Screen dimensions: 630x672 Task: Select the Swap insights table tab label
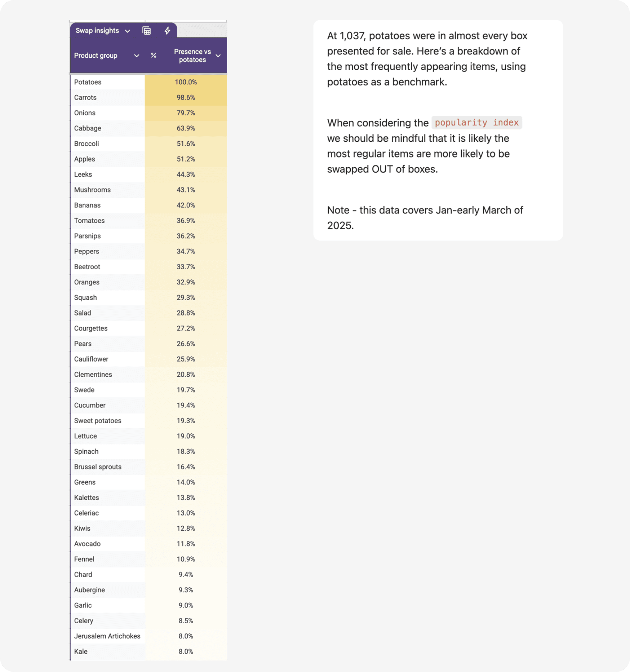[x=97, y=31]
